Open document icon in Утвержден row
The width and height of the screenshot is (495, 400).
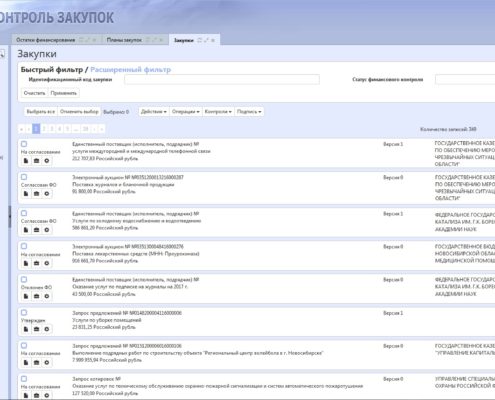tap(26, 329)
